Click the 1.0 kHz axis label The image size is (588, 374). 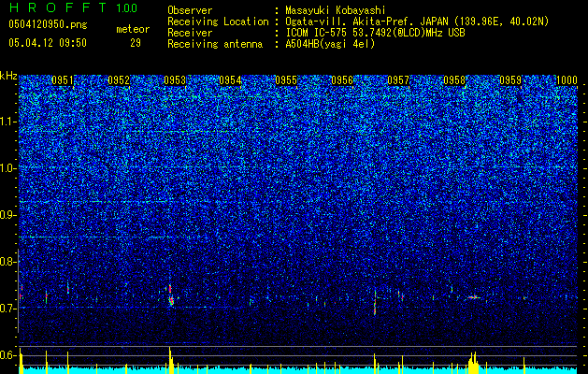[7, 168]
